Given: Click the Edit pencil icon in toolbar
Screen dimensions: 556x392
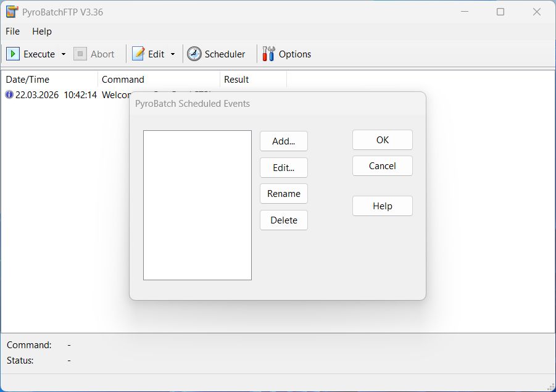Looking at the screenshot, I should tap(139, 54).
